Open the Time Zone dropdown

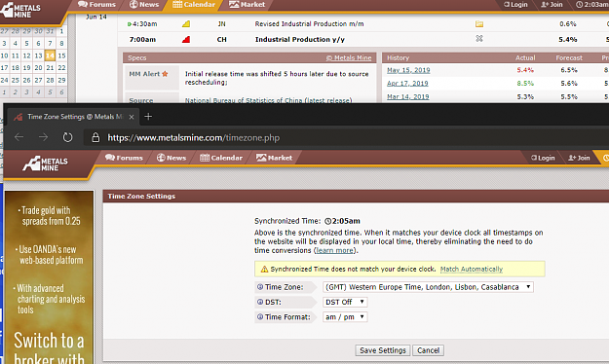click(x=428, y=287)
